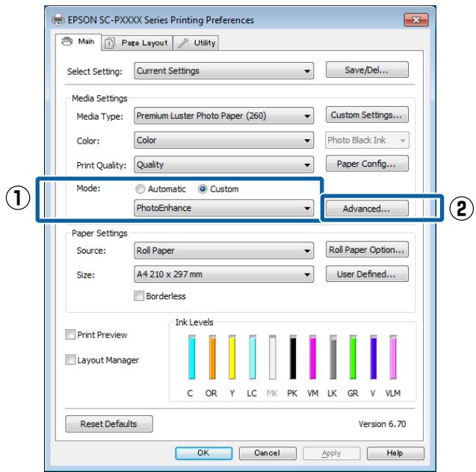Viewport: 476px width, 472px height.
Task: Click the Paper Config... button
Action: (367, 164)
